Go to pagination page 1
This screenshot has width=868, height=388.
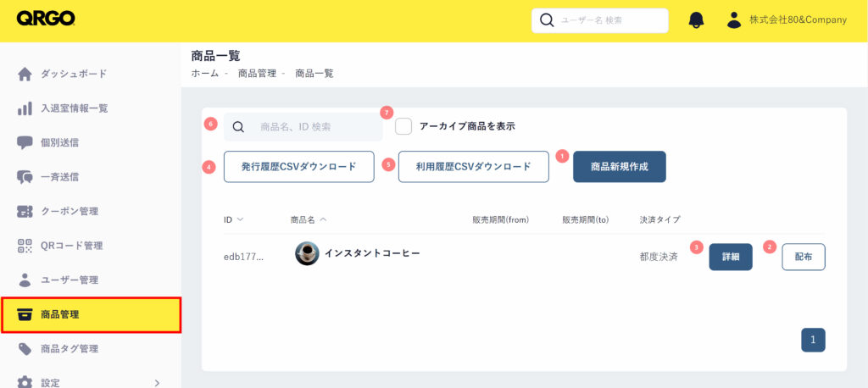pos(813,340)
